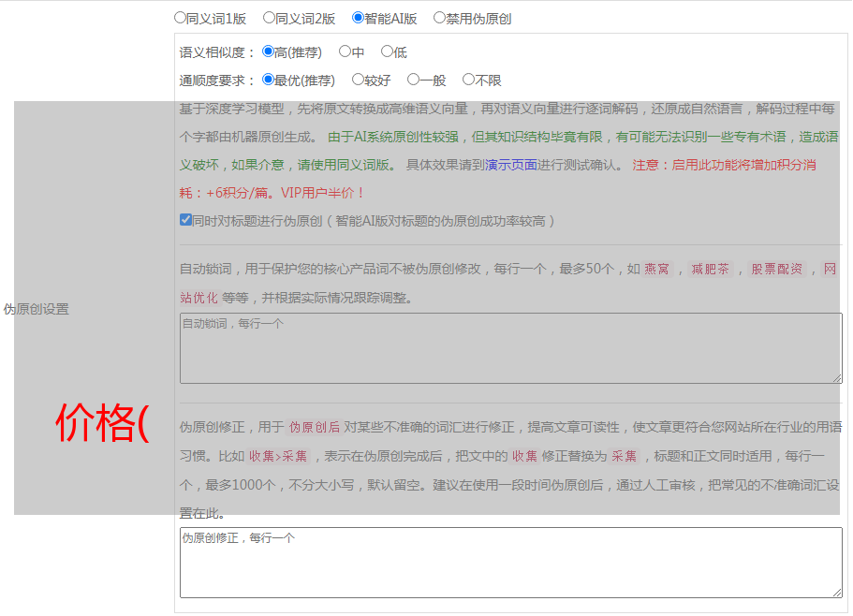Choose 较好 for 通顺度要求
This screenshot has height=616, width=853.
tap(359, 81)
